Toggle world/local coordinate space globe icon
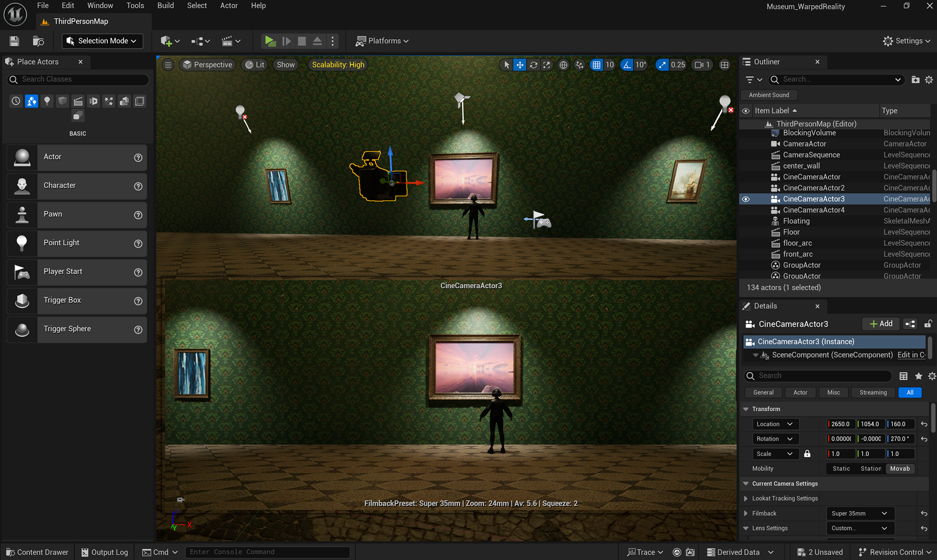937x560 pixels. [563, 65]
